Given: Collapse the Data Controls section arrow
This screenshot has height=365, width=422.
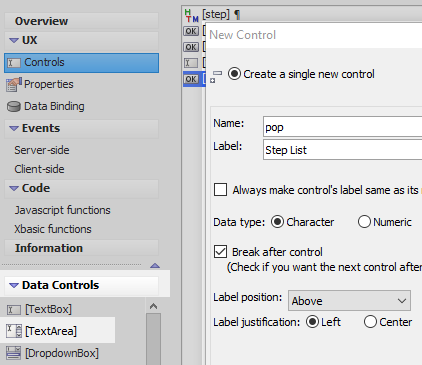Looking at the screenshot, I should [14, 285].
